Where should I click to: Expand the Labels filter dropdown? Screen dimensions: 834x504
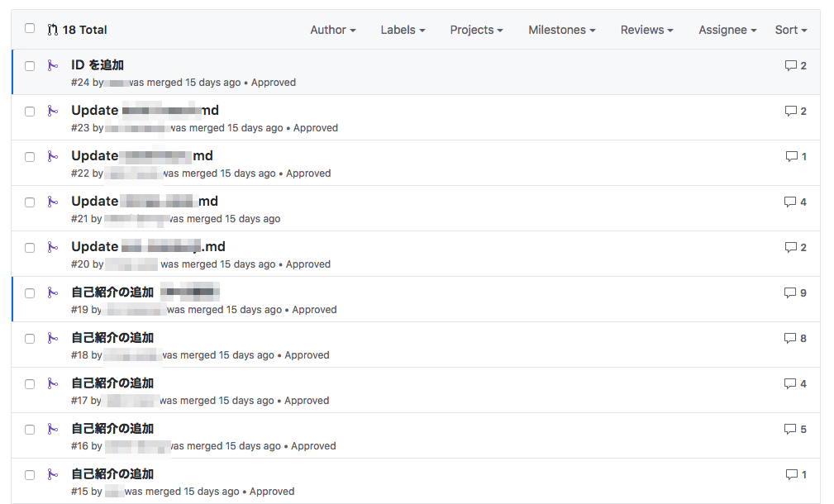[x=403, y=30]
